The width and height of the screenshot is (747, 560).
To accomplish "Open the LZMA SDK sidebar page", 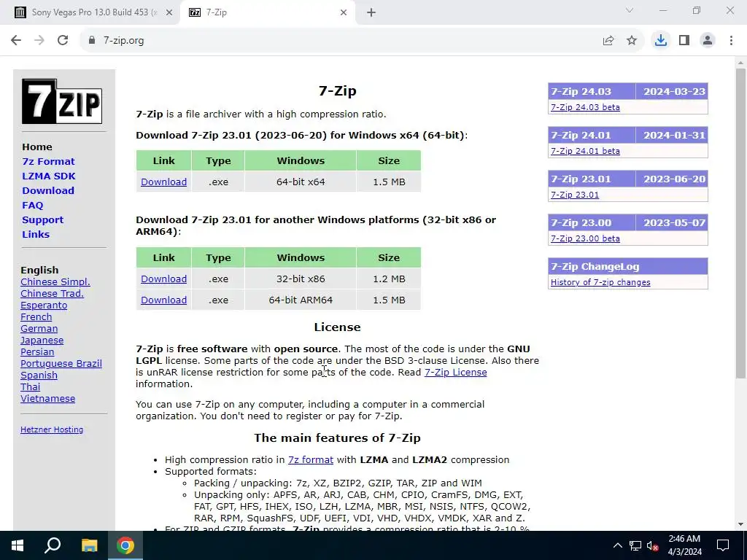I will point(49,176).
